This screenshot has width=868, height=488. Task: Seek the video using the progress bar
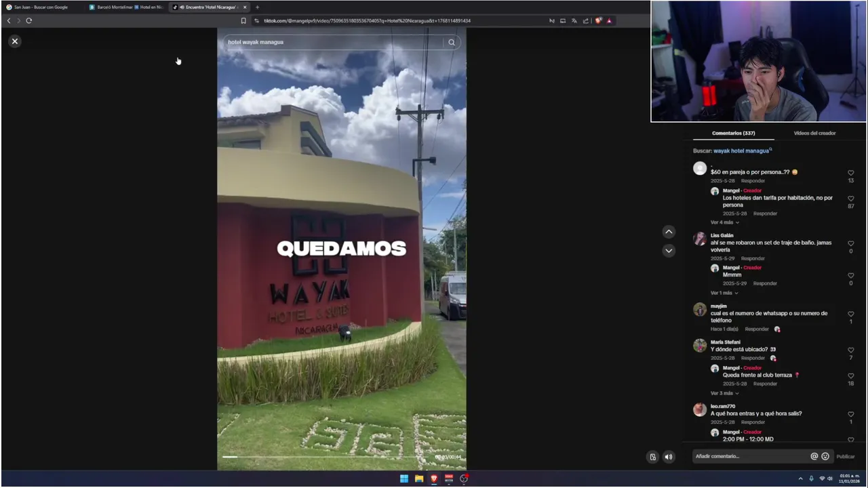coord(328,457)
